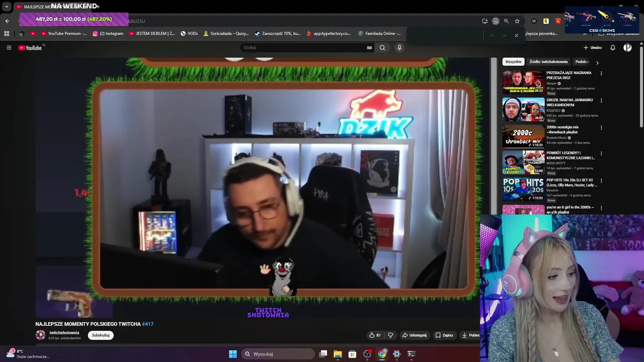Open the tab search dropdown arrow
This screenshot has width=644, height=362.
click(x=7, y=7)
